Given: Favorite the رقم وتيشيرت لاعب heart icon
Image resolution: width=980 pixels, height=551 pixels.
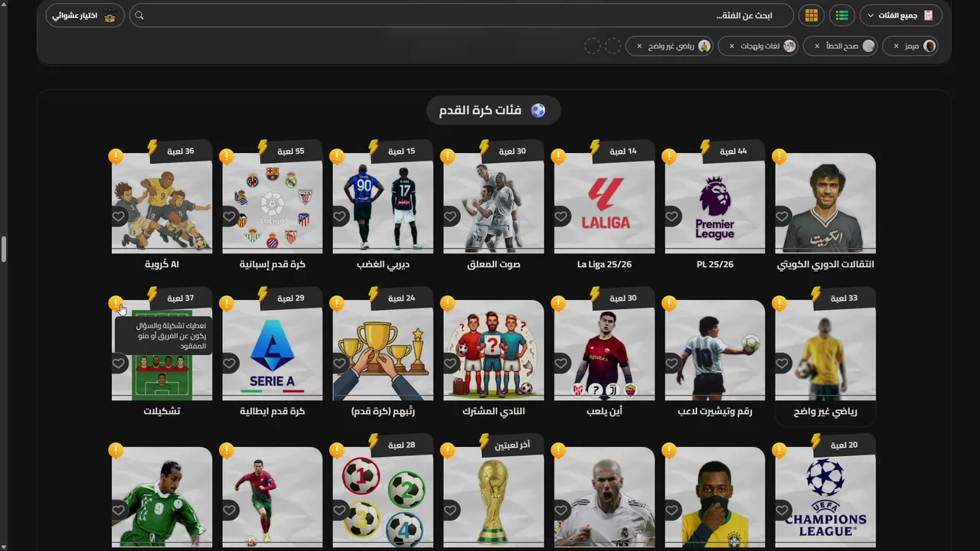Looking at the screenshot, I should (x=671, y=364).
